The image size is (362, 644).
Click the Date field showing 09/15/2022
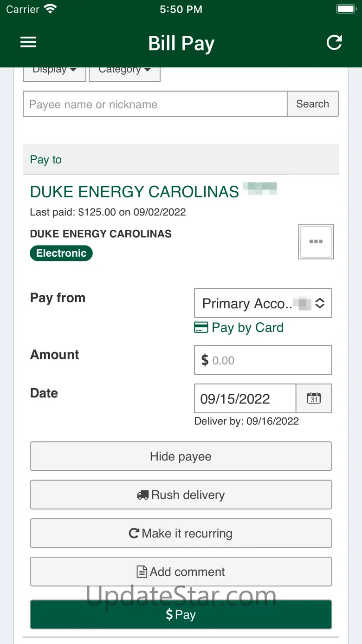(245, 399)
